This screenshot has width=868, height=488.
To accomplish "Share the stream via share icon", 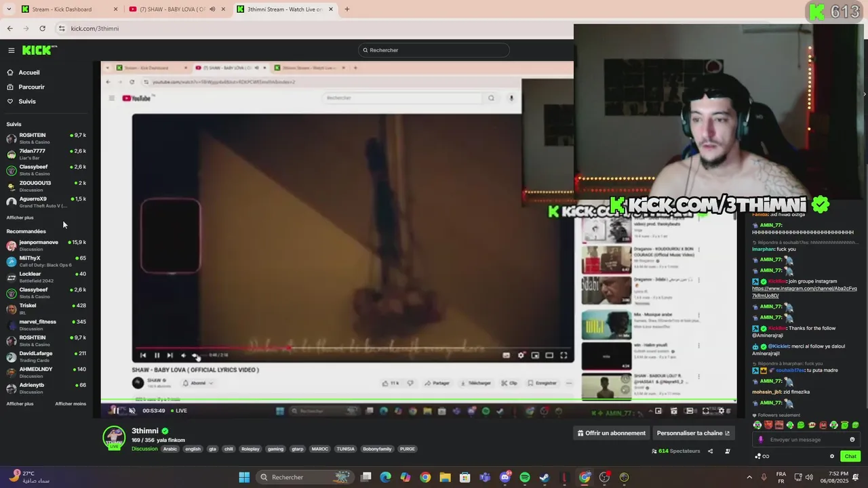I will tap(711, 451).
